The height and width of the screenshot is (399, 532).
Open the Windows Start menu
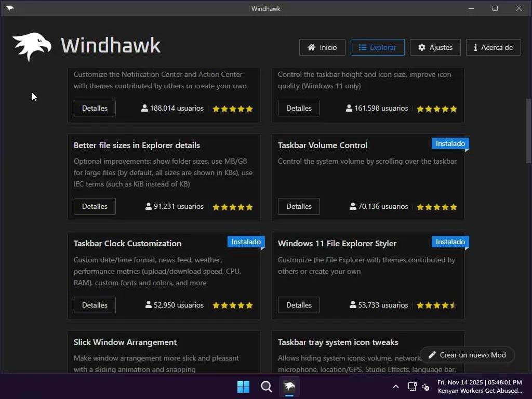pyautogui.click(x=243, y=387)
